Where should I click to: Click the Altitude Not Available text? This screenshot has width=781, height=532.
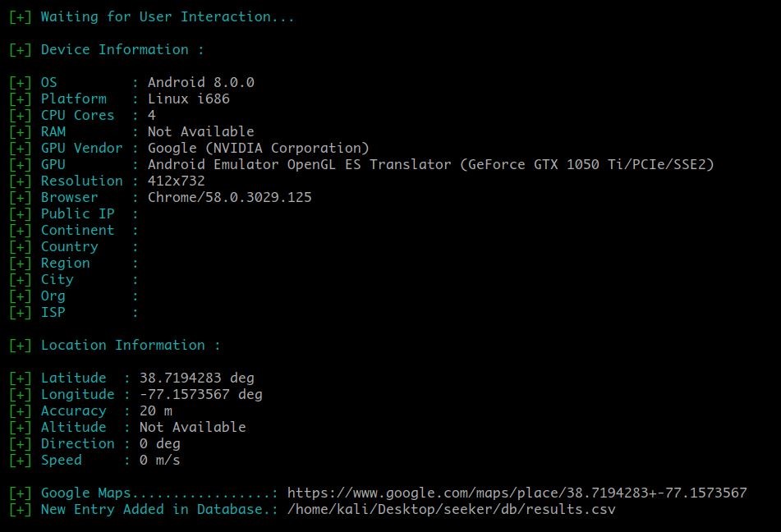pyautogui.click(x=193, y=428)
